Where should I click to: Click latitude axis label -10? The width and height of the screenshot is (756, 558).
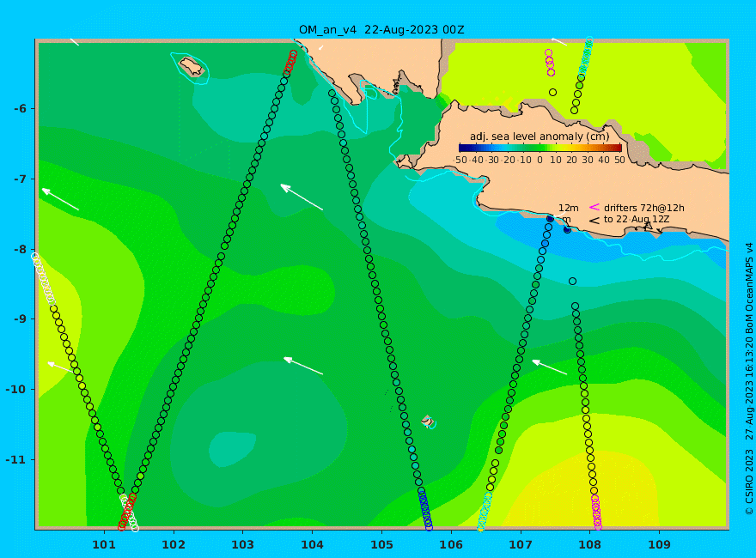tap(17, 390)
